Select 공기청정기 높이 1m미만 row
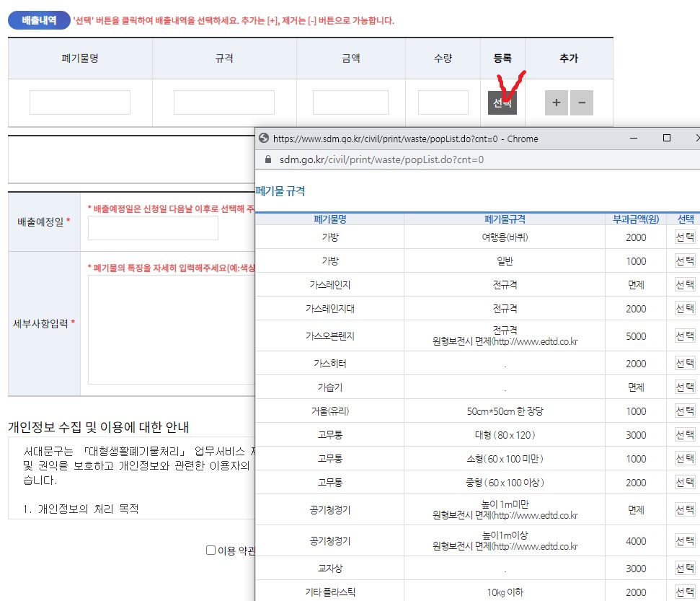This screenshot has height=601, width=700. [x=685, y=509]
